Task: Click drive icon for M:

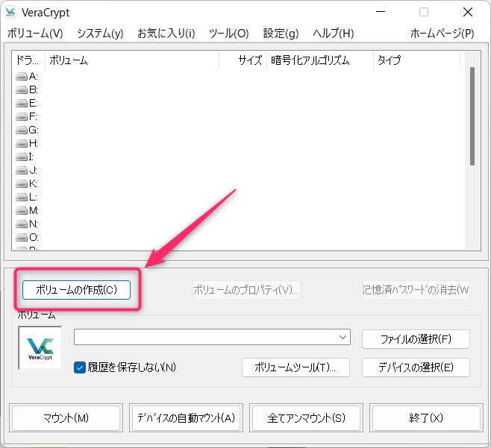Action: (x=22, y=210)
